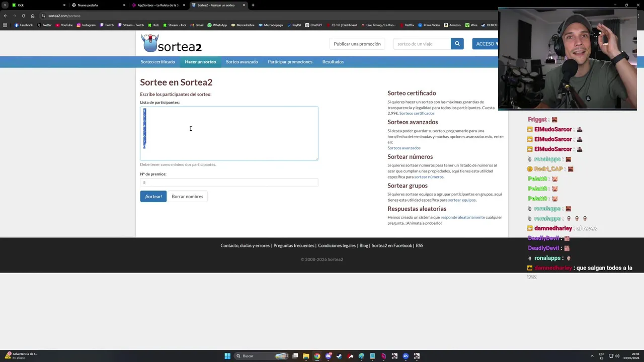This screenshot has width=644, height=362.
Task: Select the Hacer un sorteo menu
Action: 200,62
